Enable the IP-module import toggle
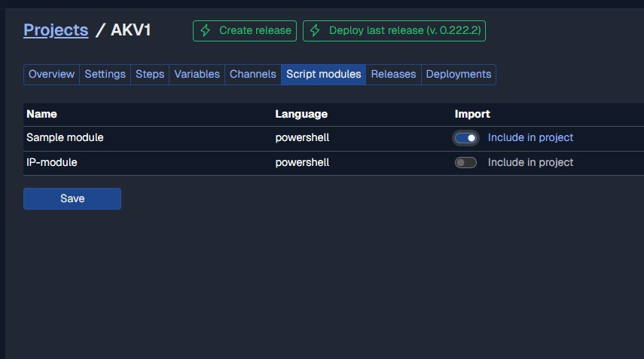Image resolution: width=644 pixels, height=359 pixels. 465,162
